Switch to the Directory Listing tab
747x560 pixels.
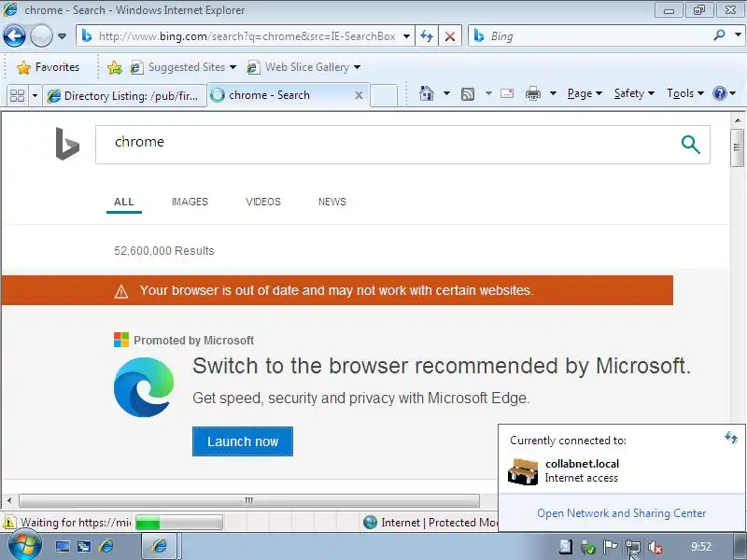124,96
